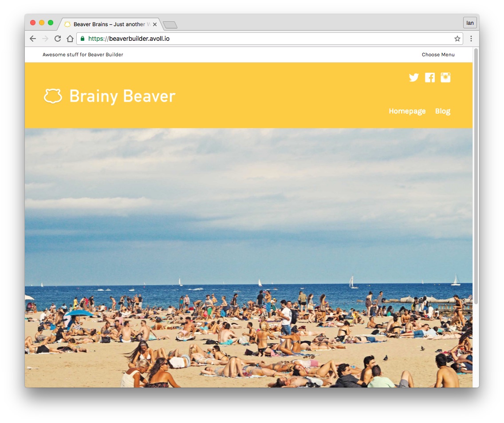
Task: Click the beaver logo icon
Action: (53, 96)
